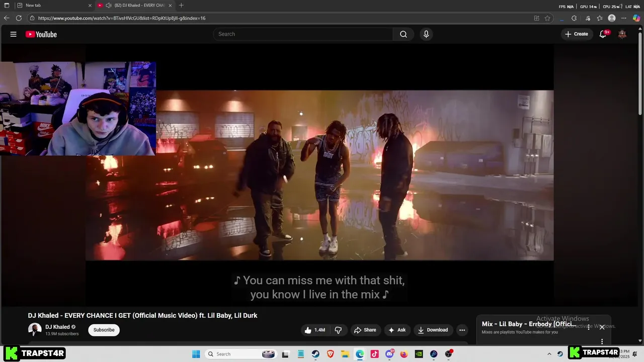Show hidden system tray icons chevron
This screenshot has width=644, height=362.
coord(549,354)
